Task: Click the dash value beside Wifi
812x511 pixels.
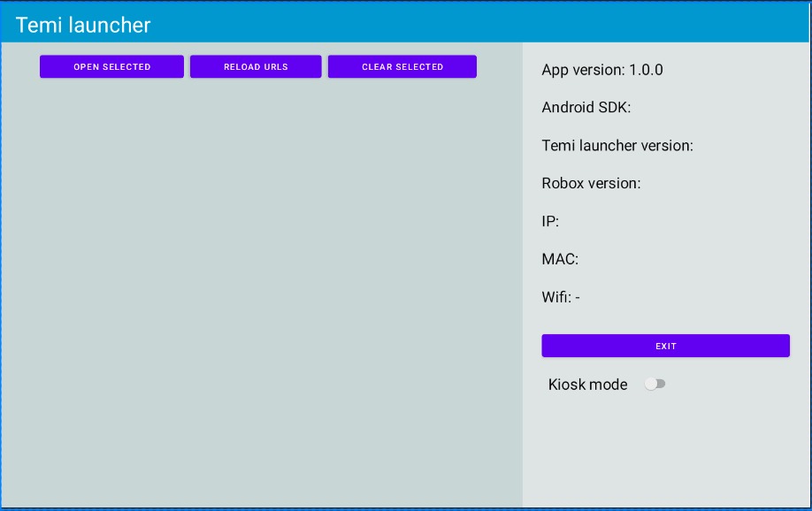Action: [x=578, y=298]
